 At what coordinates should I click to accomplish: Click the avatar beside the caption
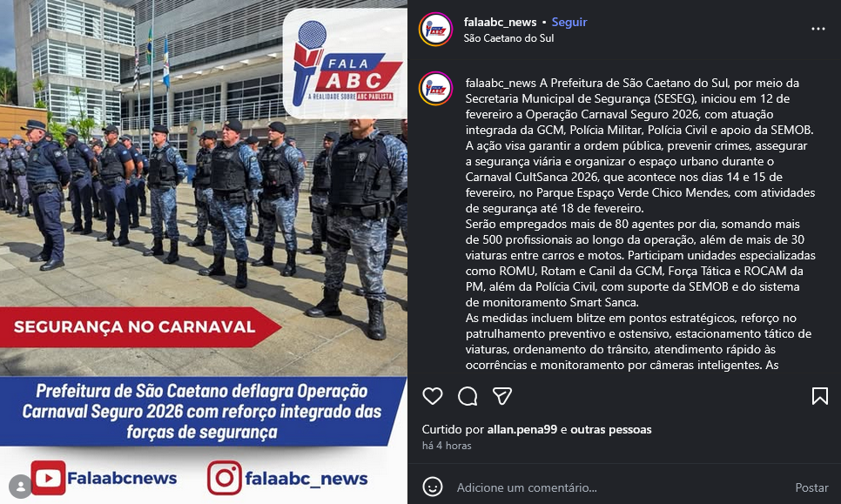click(435, 89)
